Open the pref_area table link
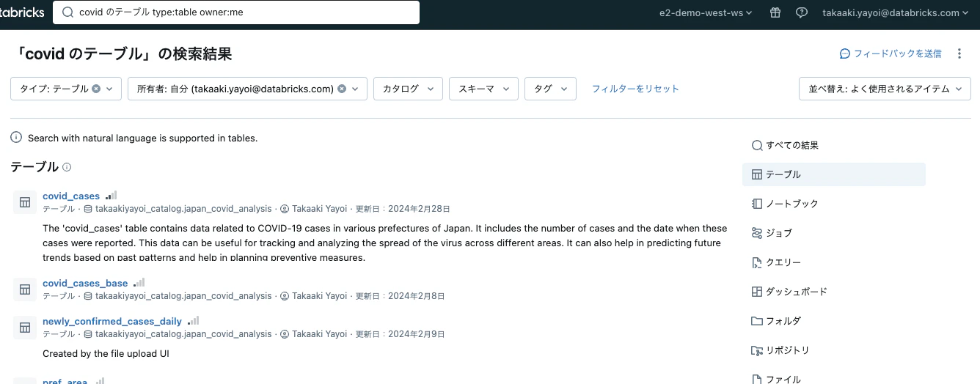980x384 pixels. [65, 381]
